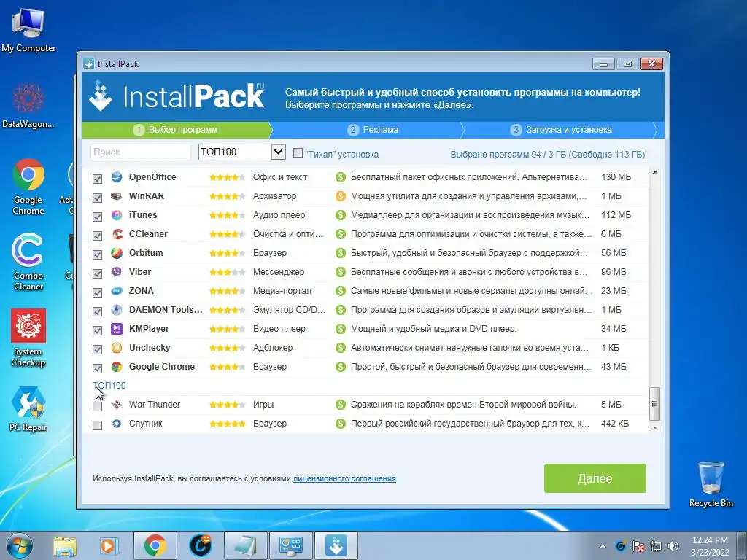Click the KMPlayer star rating
The width and height of the screenshot is (747, 560).
pyautogui.click(x=228, y=329)
